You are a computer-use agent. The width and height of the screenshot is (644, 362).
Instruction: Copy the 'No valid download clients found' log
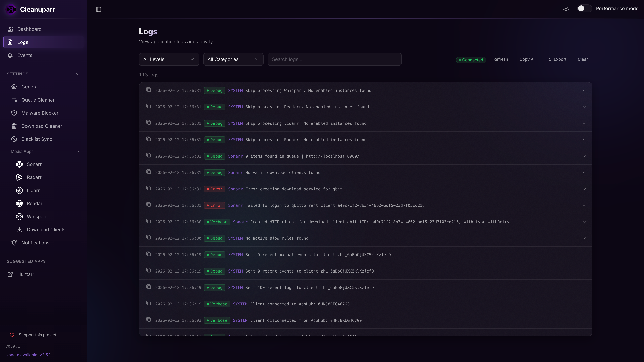click(x=148, y=172)
